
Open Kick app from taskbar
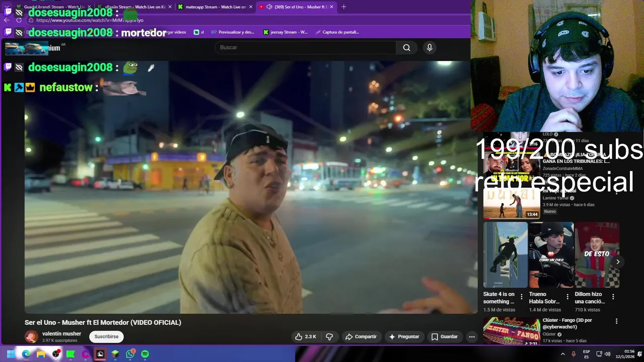(x=70, y=354)
